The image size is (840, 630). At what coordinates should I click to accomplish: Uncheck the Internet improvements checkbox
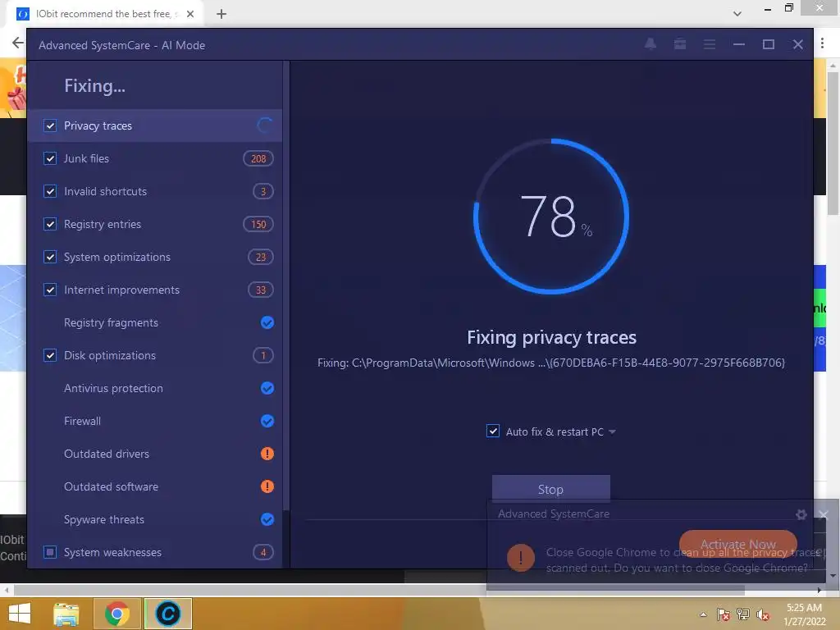tap(50, 290)
